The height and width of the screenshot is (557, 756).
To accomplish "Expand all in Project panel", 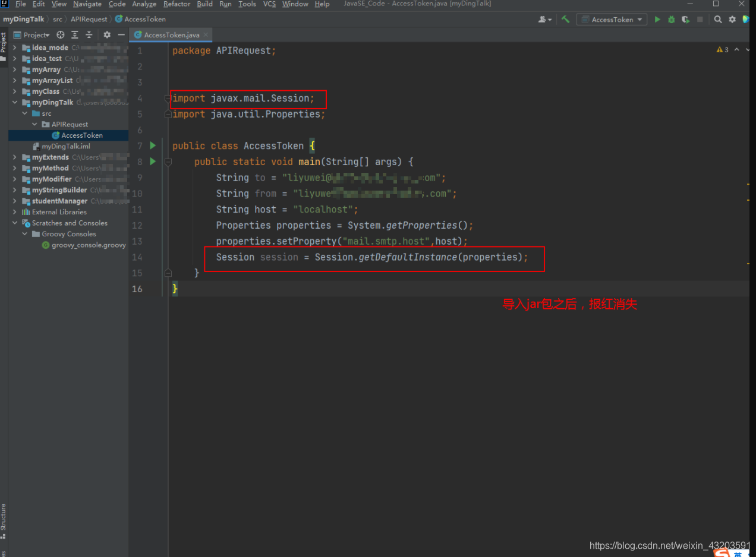I will pos(75,35).
